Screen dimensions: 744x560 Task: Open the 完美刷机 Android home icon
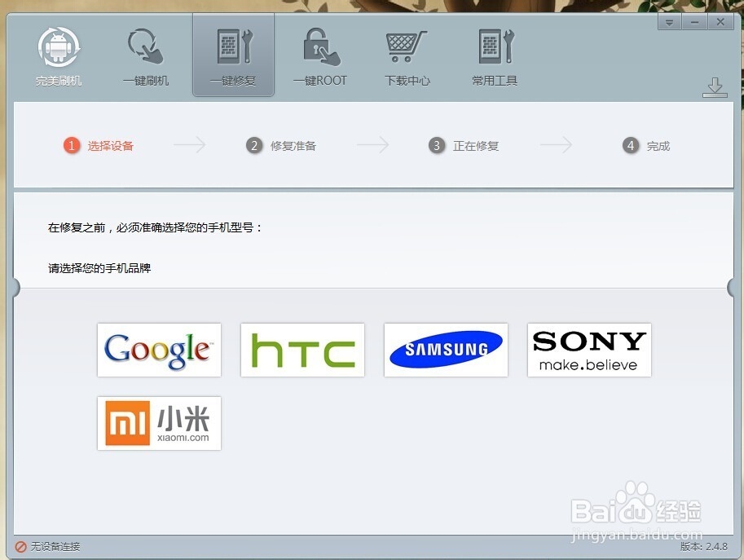point(59,56)
